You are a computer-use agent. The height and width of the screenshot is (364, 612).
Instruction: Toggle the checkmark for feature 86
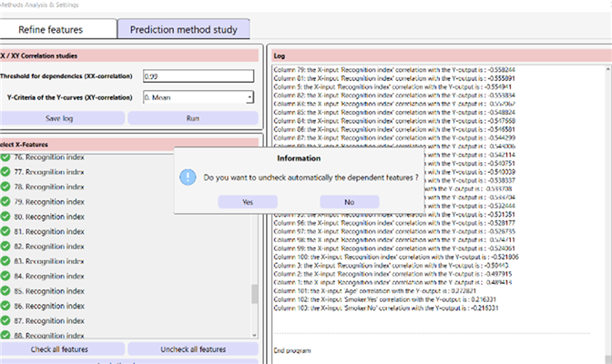(x=5, y=306)
